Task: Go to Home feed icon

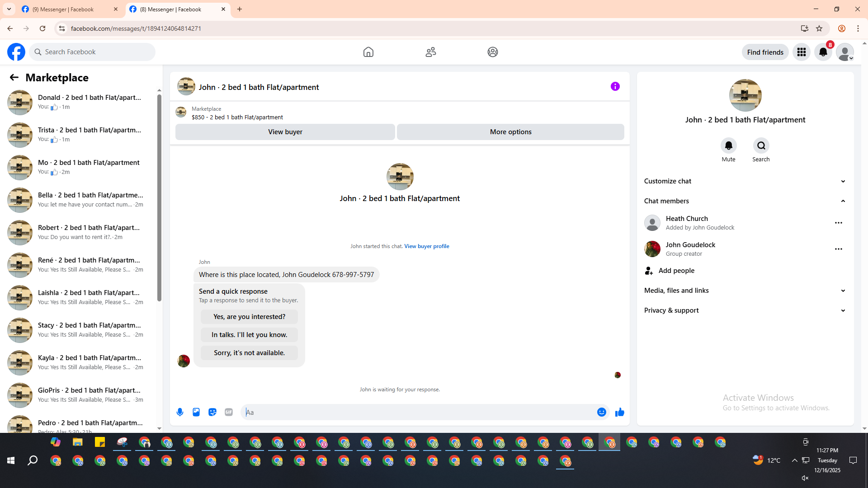Action: pos(368,52)
